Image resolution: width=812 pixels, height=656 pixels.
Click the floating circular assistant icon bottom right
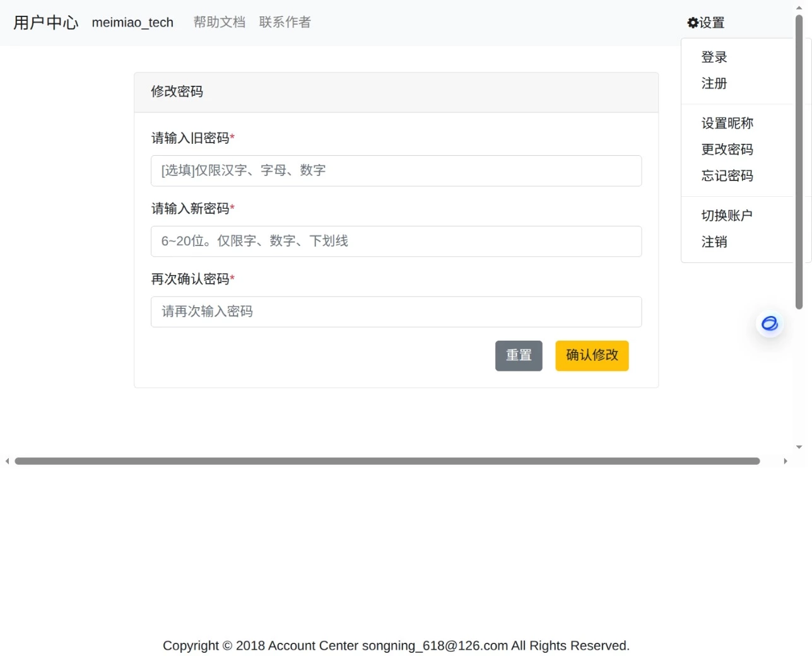(x=769, y=323)
